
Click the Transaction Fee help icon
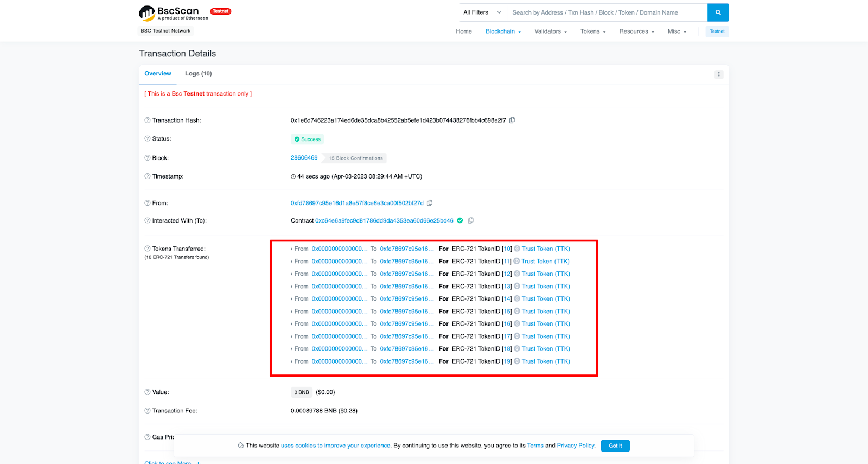pos(148,411)
